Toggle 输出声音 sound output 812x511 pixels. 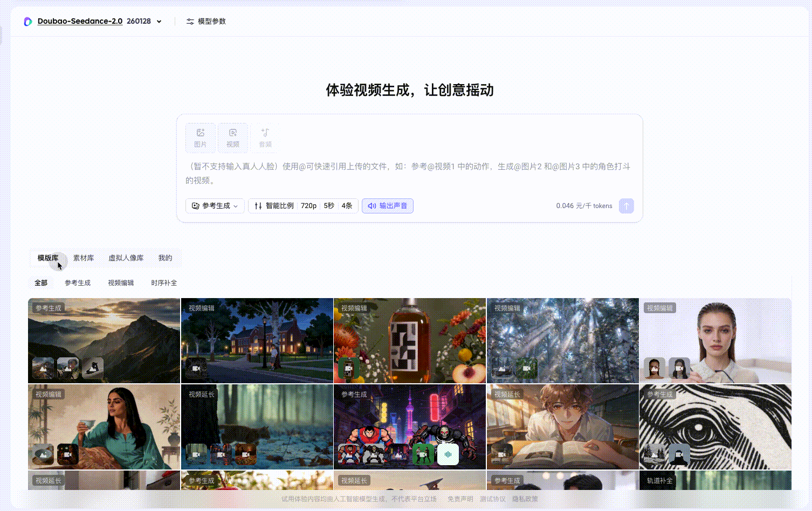(388, 206)
